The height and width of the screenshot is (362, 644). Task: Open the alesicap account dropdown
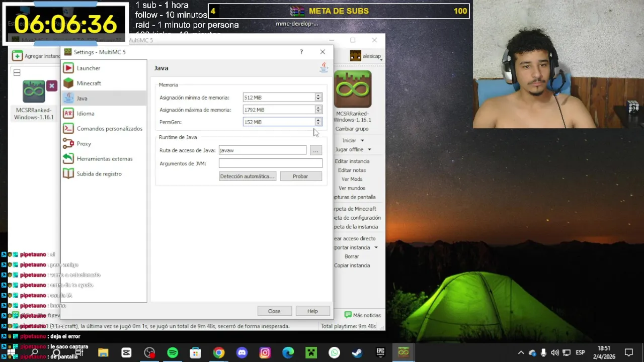pos(366,56)
